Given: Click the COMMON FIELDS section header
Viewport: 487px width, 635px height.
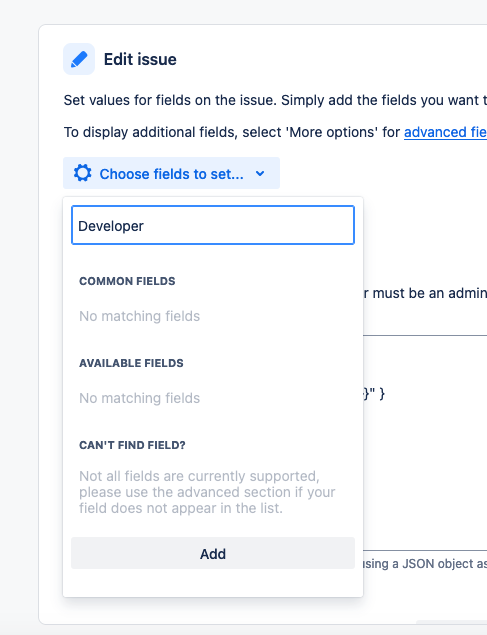Looking at the screenshot, I should coord(127,281).
